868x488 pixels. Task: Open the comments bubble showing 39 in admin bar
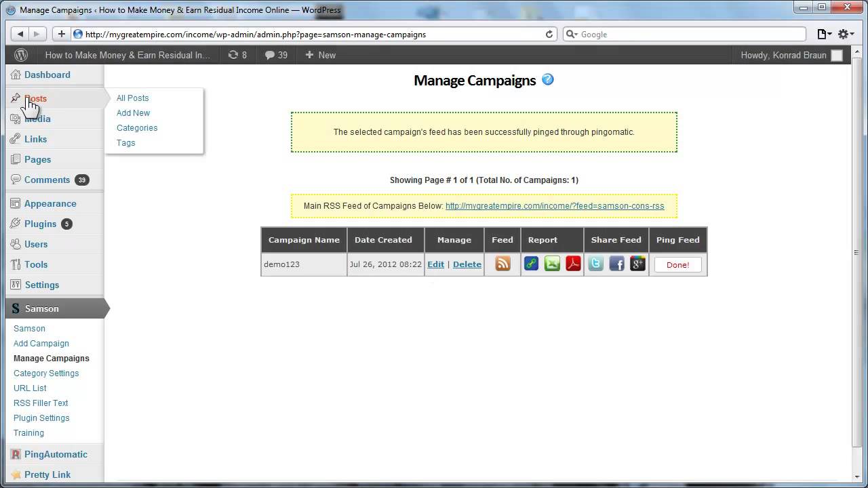[276, 55]
